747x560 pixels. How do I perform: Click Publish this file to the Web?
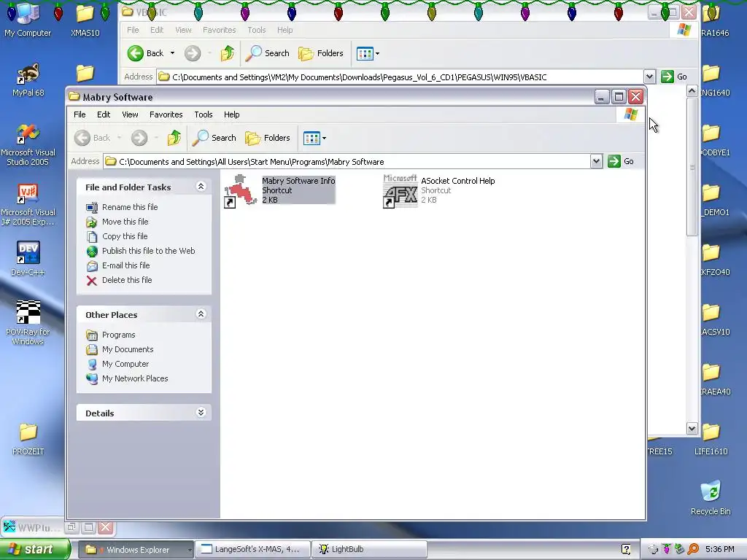(149, 251)
